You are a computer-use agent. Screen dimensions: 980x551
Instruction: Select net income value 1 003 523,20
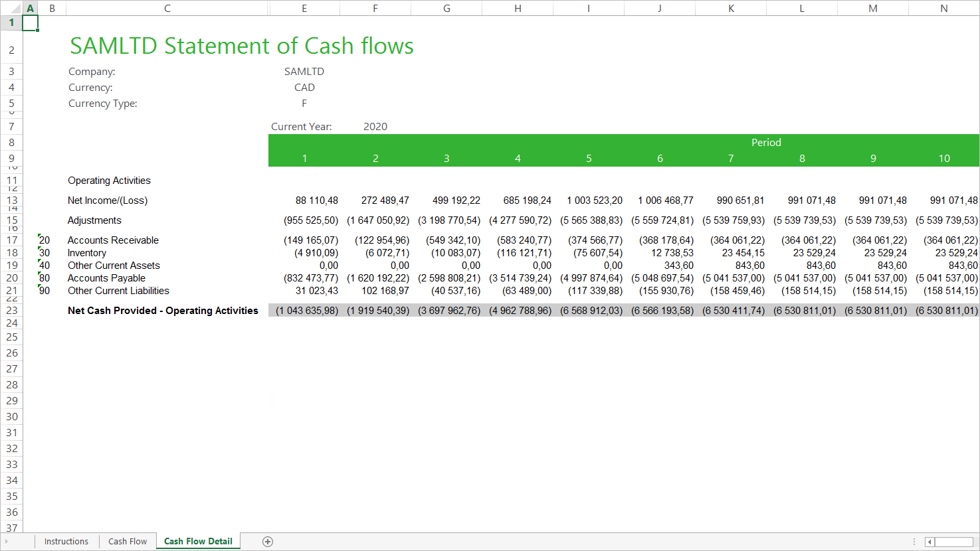click(595, 200)
